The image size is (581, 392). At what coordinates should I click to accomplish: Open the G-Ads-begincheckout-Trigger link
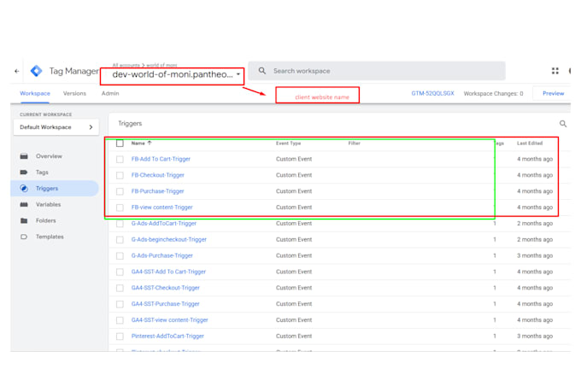[x=168, y=239]
